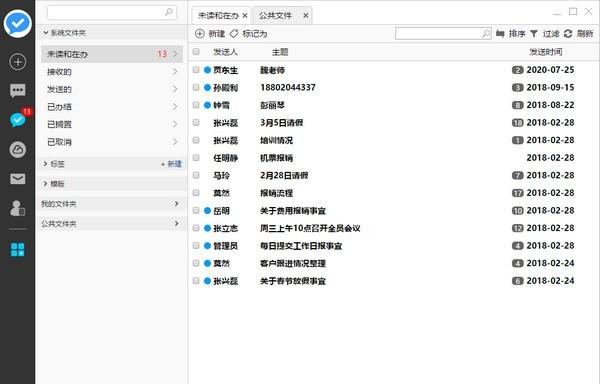Expand 公共文件夹 with its arrow
The width and height of the screenshot is (600, 384).
click(x=176, y=223)
